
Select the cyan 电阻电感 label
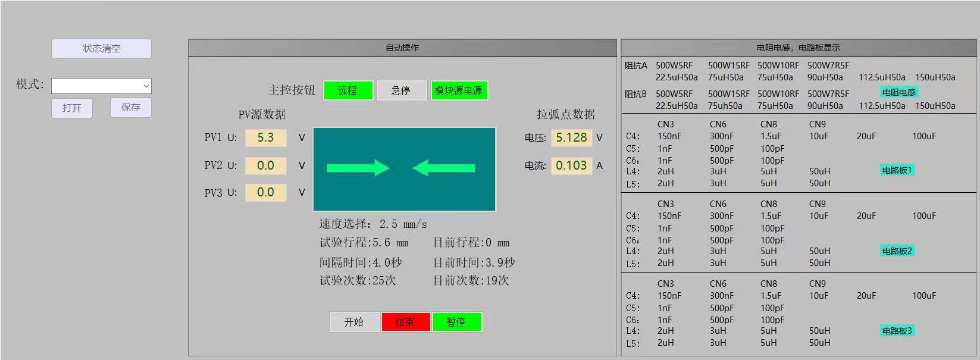(x=898, y=92)
